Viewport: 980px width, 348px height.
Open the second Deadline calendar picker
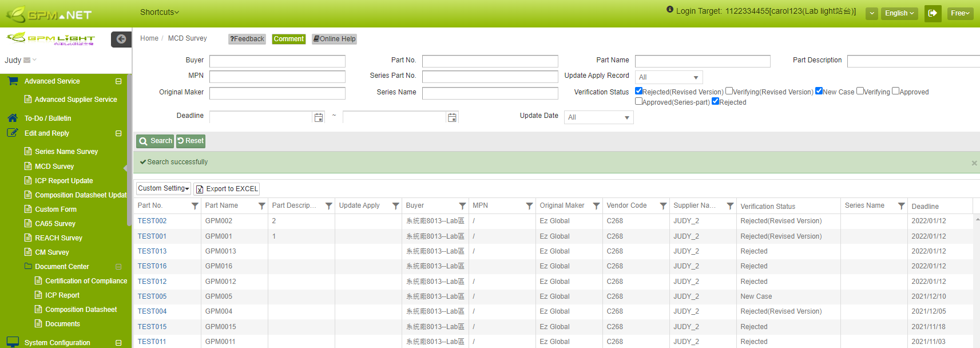coord(452,117)
